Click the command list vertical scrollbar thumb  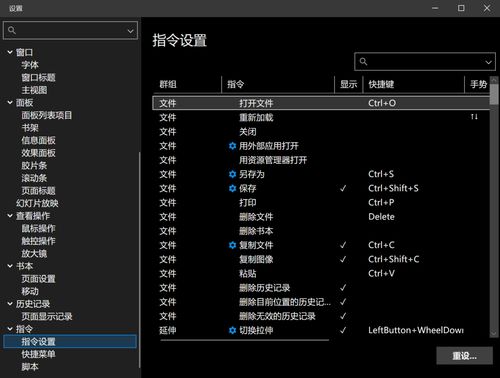coord(494,94)
